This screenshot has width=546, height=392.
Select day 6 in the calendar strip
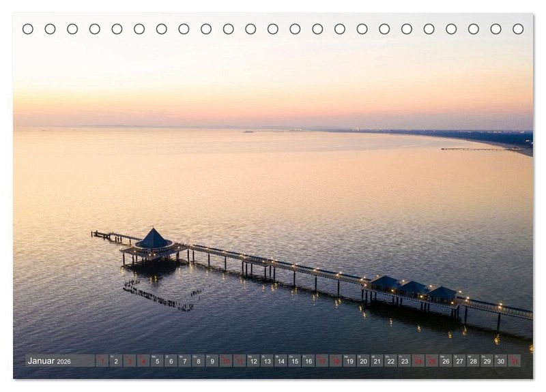pyautogui.click(x=171, y=361)
